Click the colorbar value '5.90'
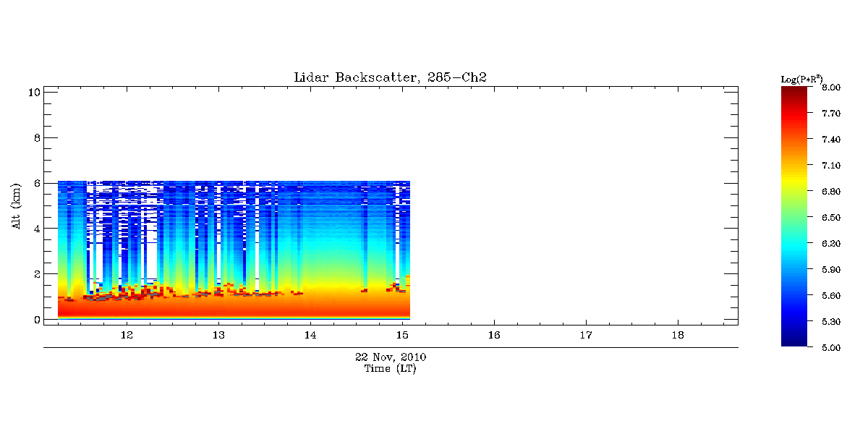The width and height of the screenshot is (868, 434). [830, 270]
